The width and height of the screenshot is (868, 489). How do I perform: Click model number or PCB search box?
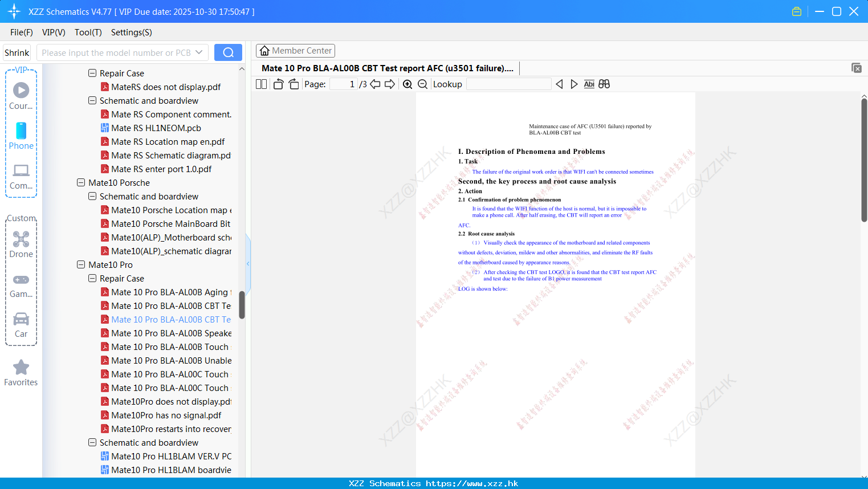point(115,52)
